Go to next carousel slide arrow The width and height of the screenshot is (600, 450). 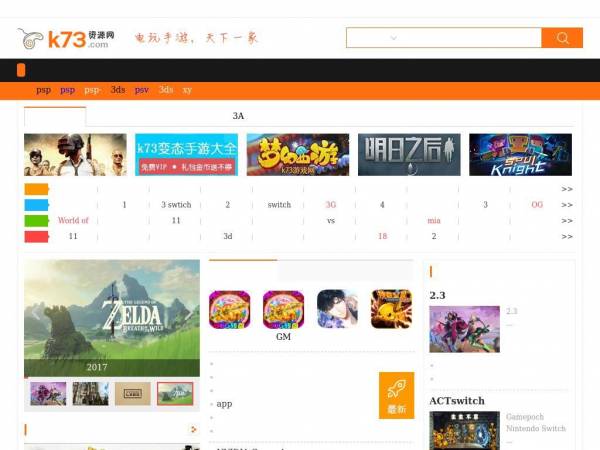pos(189,313)
